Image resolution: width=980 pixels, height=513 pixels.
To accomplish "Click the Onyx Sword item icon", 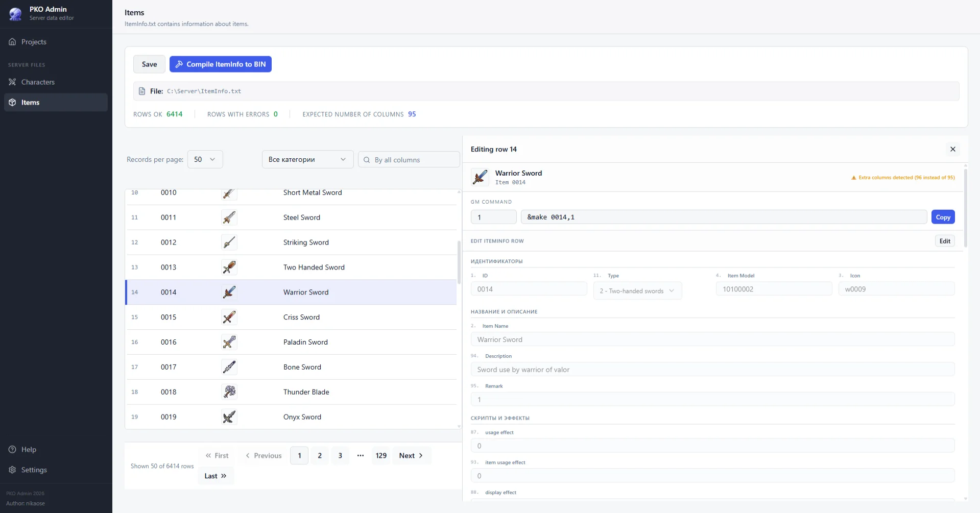I will click(229, 417).
